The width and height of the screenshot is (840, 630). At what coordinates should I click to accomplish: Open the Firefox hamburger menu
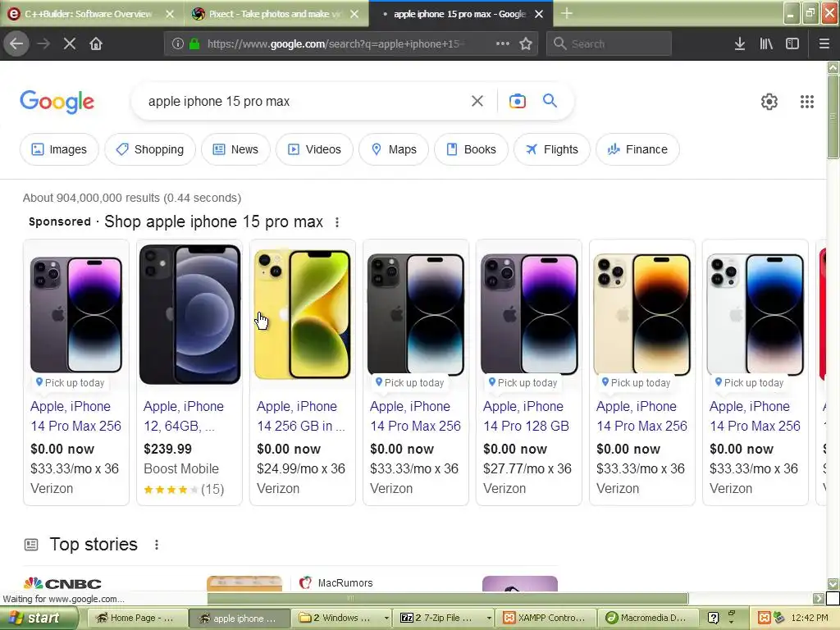coord(824,44)
